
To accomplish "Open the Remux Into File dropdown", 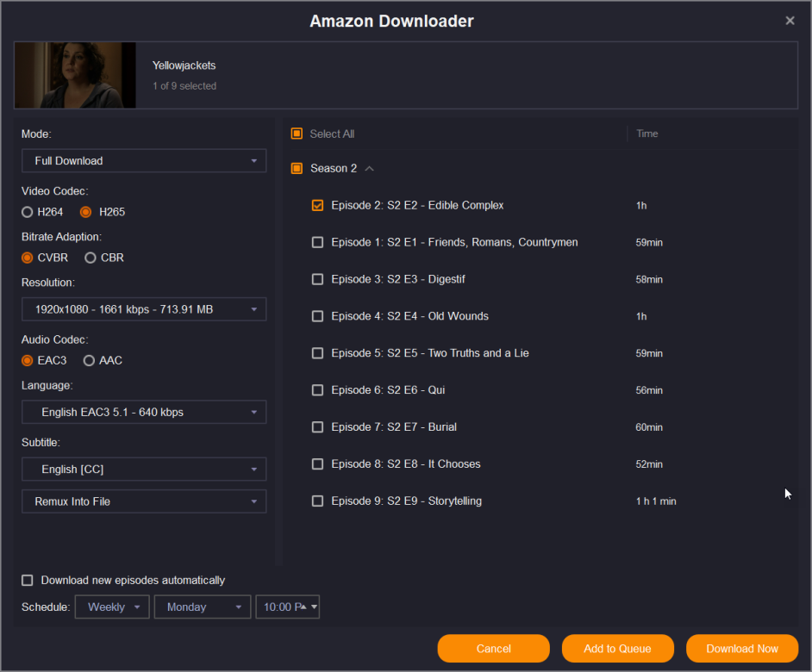I will pyautogui.click(x=143, y=501).
